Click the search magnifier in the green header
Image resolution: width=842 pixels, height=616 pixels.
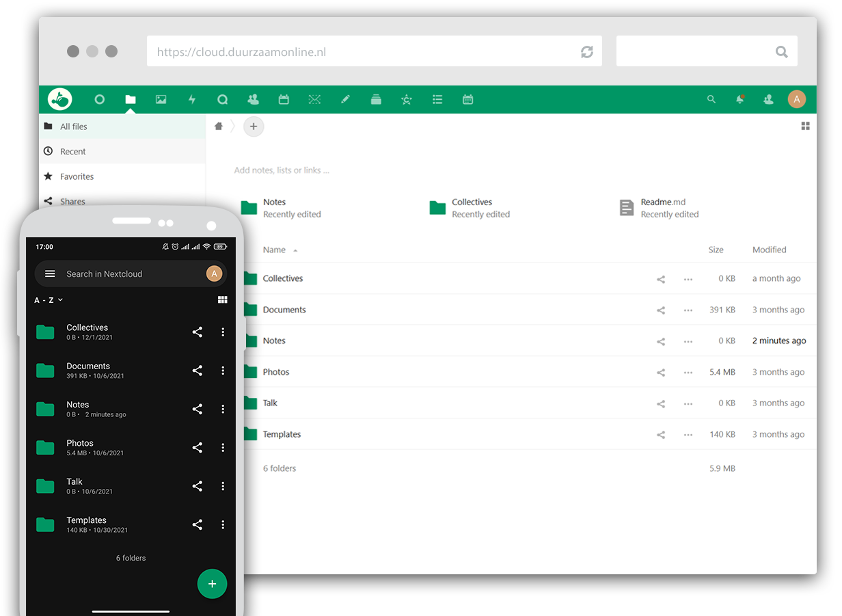(x=711, y=100)
